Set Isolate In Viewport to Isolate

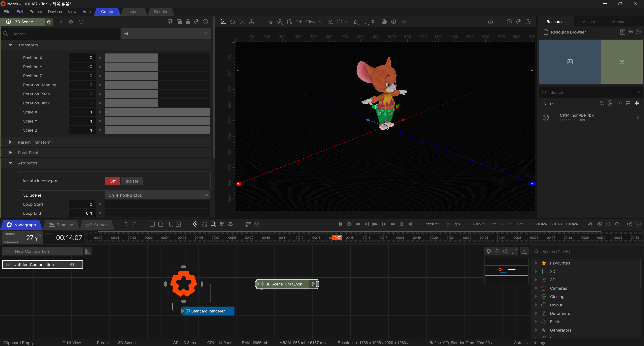click(132, 181)
